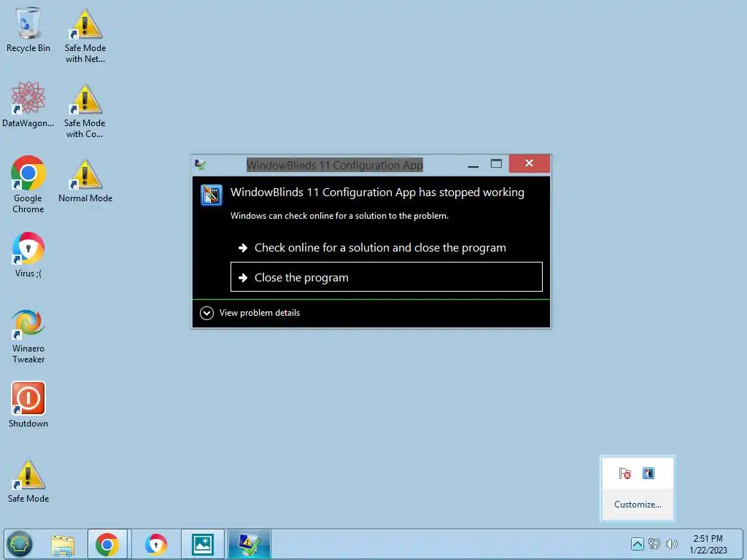Choose Check online for a solution and close
The height and width of the screenshot is (560, 747).
point(387,248)
